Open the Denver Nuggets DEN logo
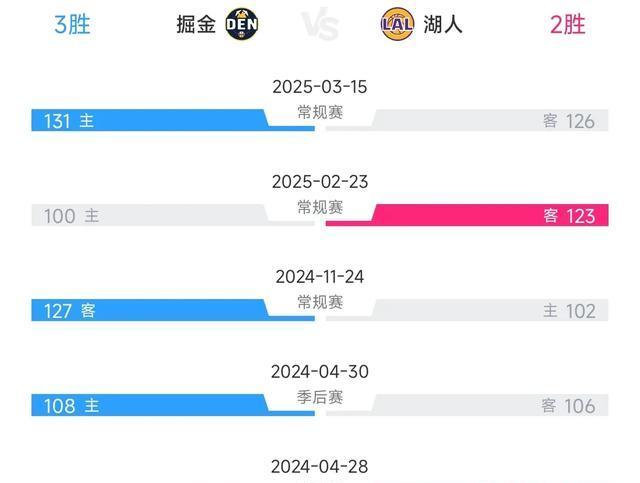 pos(242,24)
